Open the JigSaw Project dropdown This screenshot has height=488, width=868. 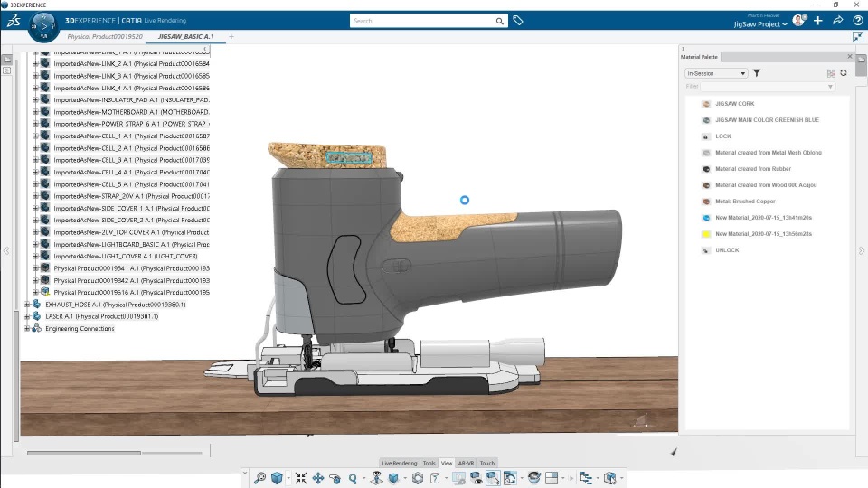tap(760, 24)
